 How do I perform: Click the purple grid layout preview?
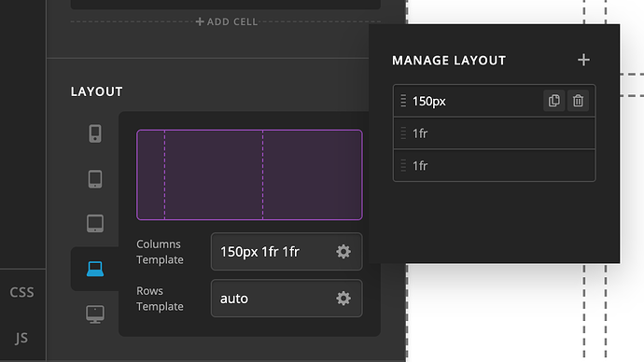click(x=249, y=174)
